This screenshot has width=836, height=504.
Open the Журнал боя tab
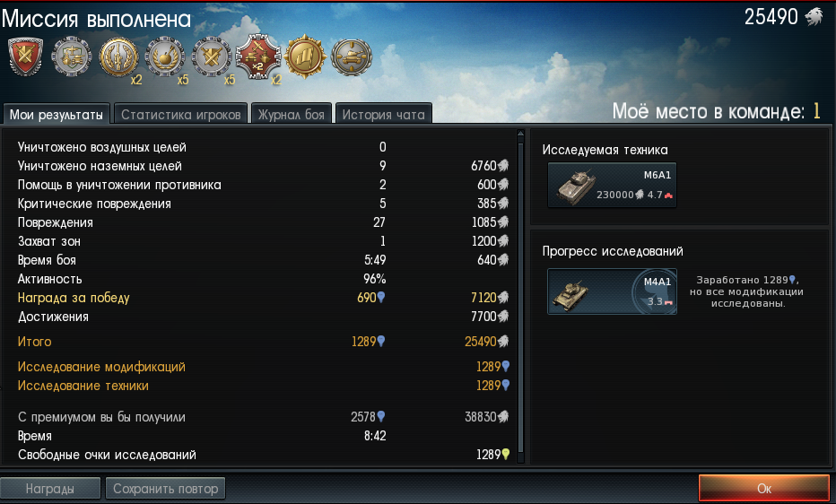tap(292, 114)
